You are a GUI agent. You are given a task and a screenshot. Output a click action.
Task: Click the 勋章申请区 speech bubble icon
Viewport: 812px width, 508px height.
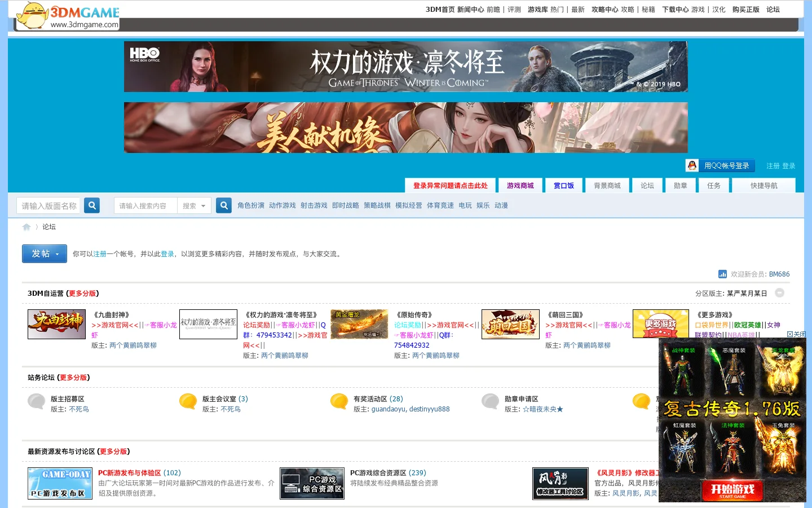(x=490, y=401)
